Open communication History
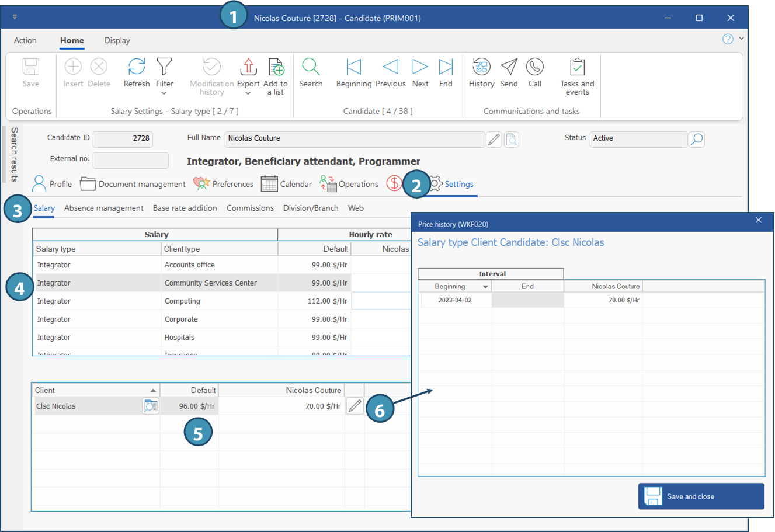This screenshot has width=775, height=532. [481, 67]
